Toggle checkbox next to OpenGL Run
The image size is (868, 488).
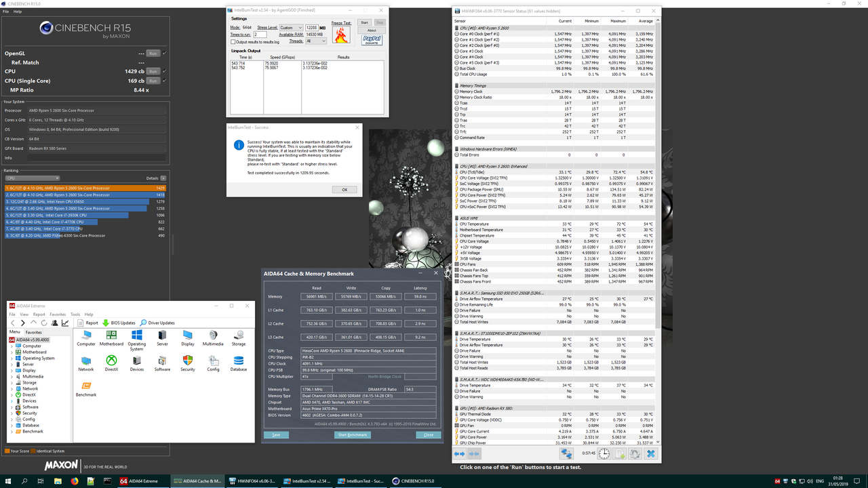pos(164,53)
